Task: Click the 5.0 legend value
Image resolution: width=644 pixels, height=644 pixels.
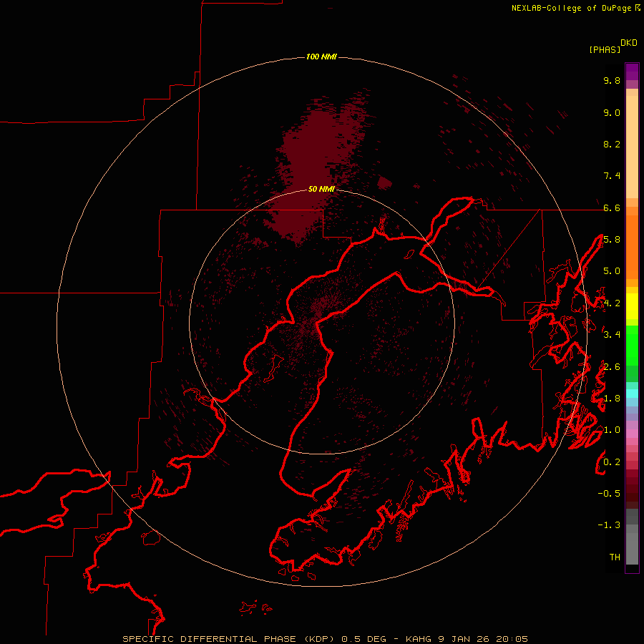Action: tap(612, 271)
